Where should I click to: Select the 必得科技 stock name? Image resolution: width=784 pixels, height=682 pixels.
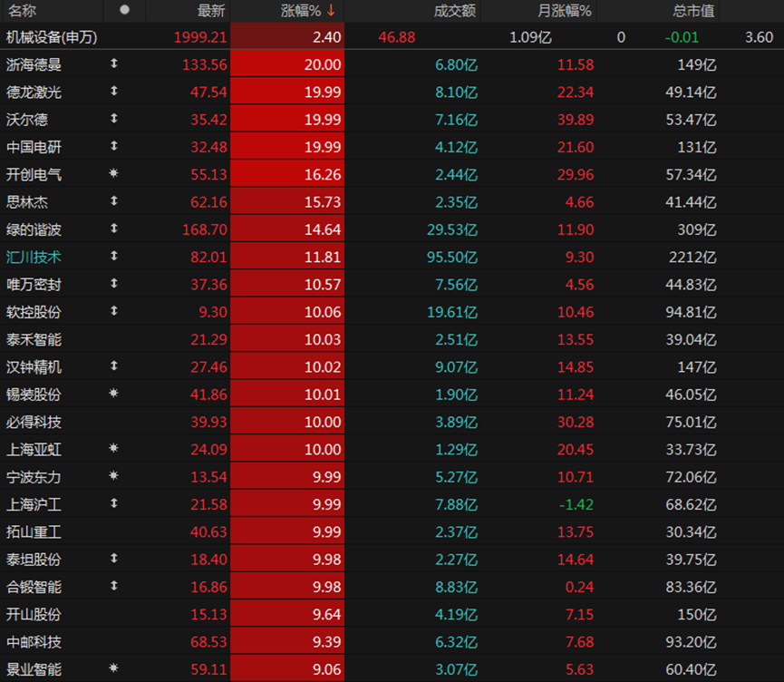pyautogui.click(x=34, y=423)
